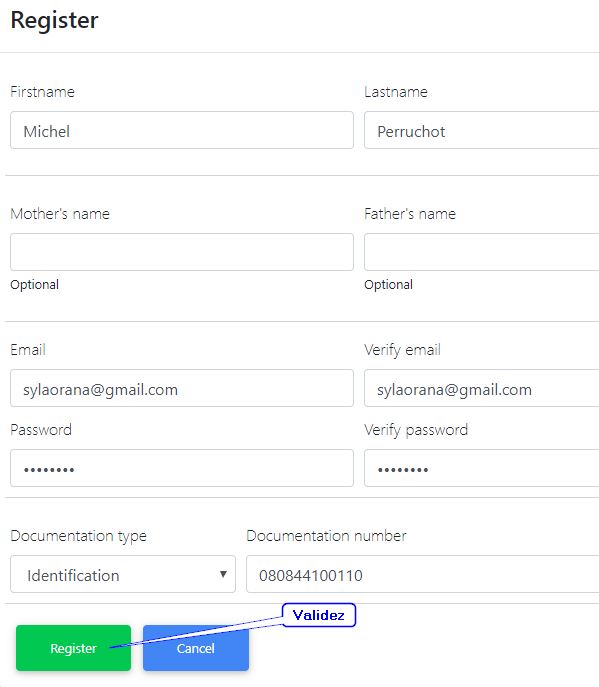Screen dimensions: 599x687
Task: Click the blue Cancel button
Action: (196, 648)
